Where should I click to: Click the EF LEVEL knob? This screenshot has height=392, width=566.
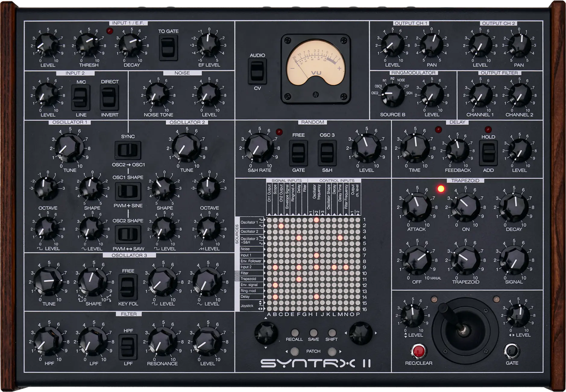click(x=209, y=45)
